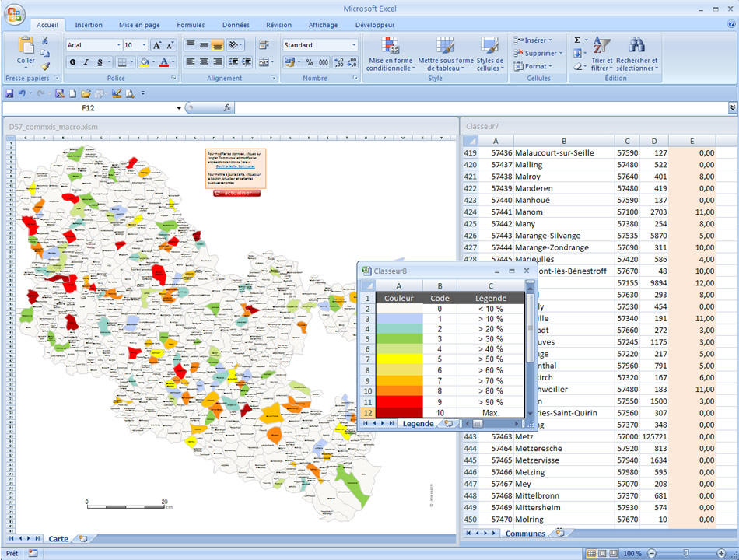Align cell content to top
Viewport: 739px width, 560px height.
[191, 45]
